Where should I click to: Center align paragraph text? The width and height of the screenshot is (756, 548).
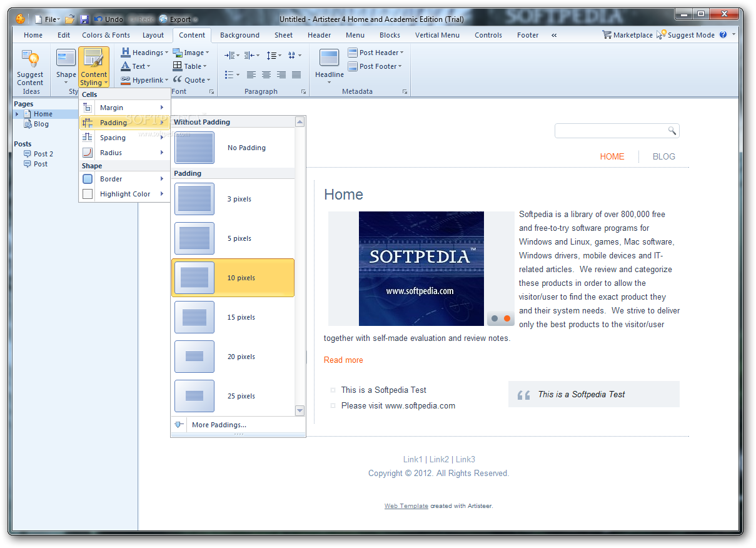point(266,74)
